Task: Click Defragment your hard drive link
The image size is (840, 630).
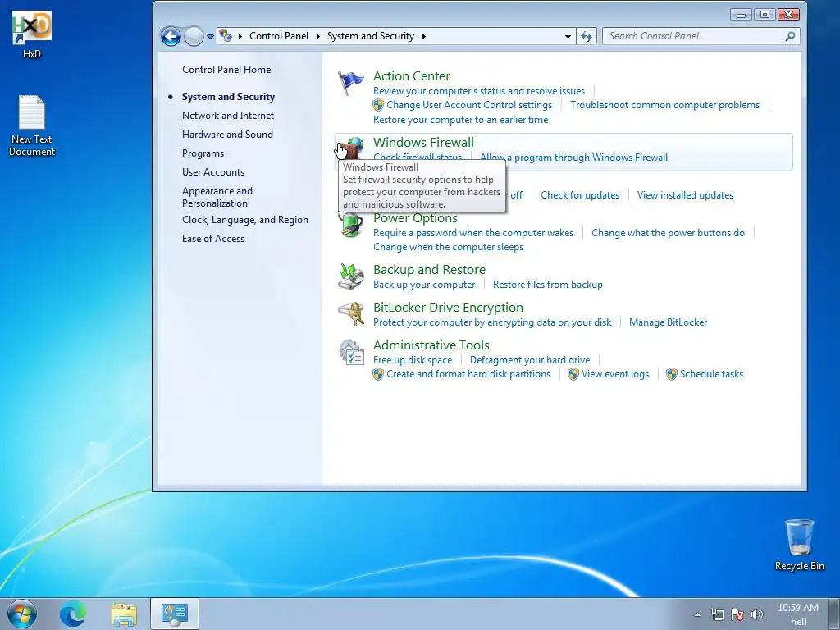Action: coord(530,360)
